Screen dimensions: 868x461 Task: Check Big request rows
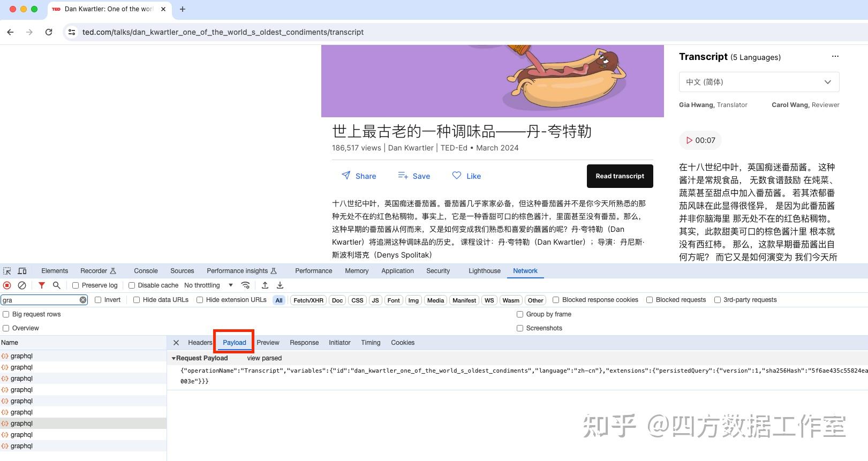click(x=6, y=314)
